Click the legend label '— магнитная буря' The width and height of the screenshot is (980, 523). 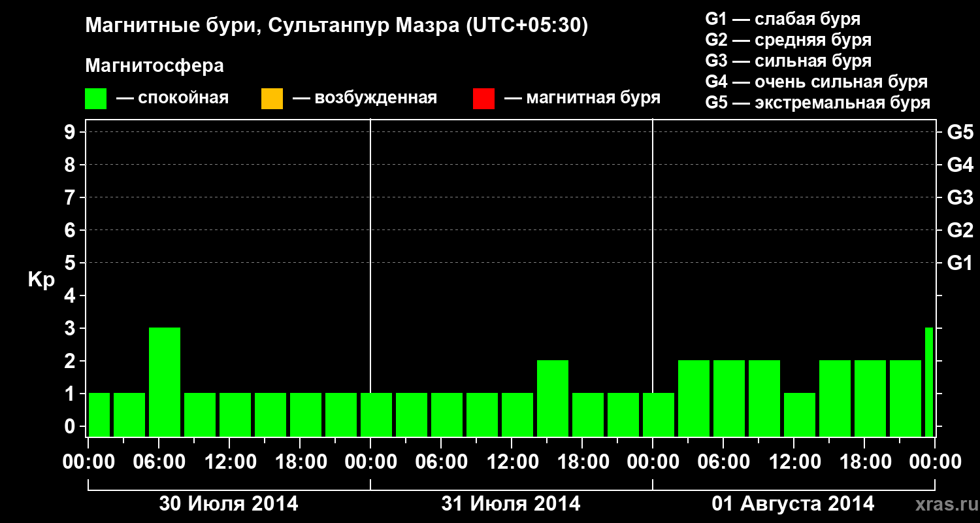(582, 98)
